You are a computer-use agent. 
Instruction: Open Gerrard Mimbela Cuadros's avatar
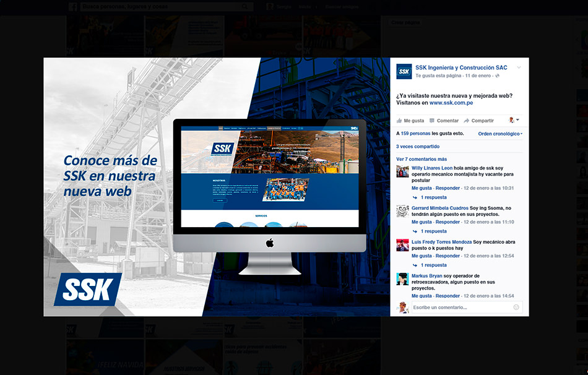402,211
